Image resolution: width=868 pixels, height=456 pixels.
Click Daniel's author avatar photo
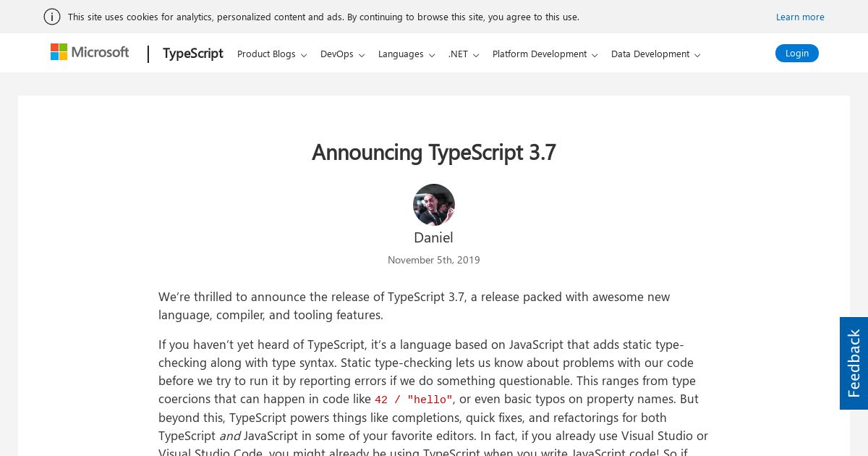click(x=434, y=205)
